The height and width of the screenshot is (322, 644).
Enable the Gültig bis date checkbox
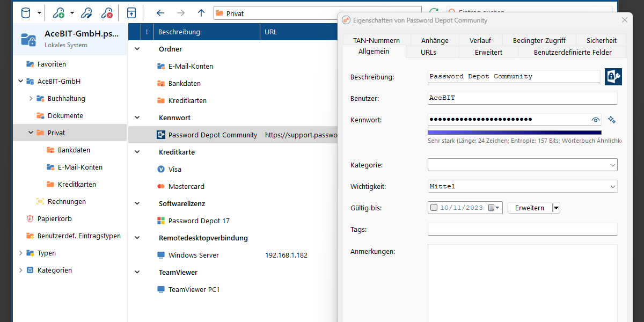tap(434, 208)
